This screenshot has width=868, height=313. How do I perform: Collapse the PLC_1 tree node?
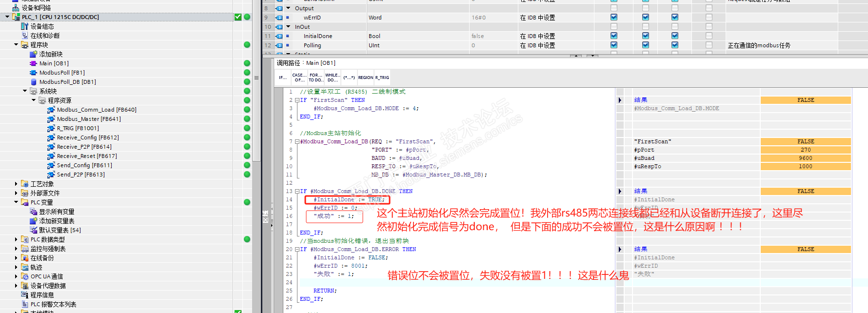click(7, 17)
